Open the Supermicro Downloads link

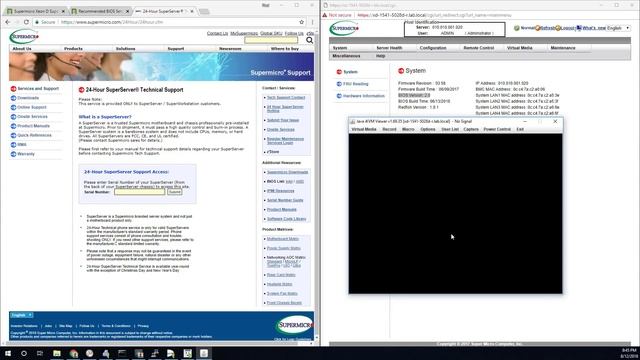[x=287, y=172]
